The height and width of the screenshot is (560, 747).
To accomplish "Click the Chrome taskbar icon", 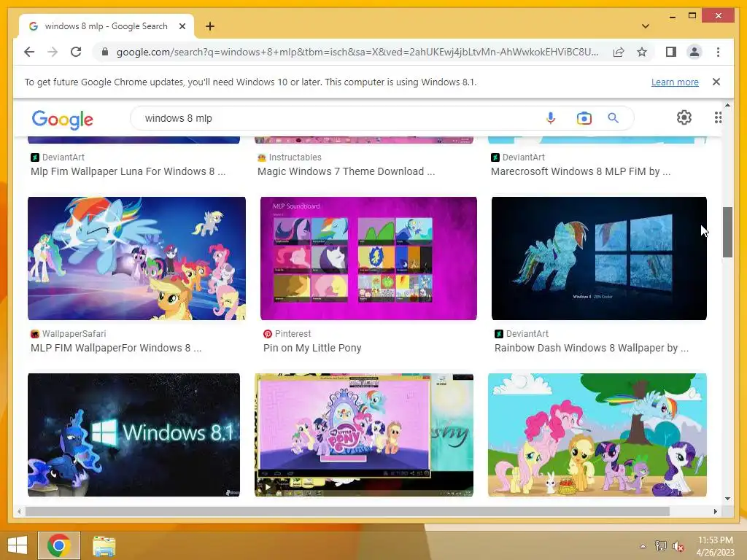I will [59, 545].
